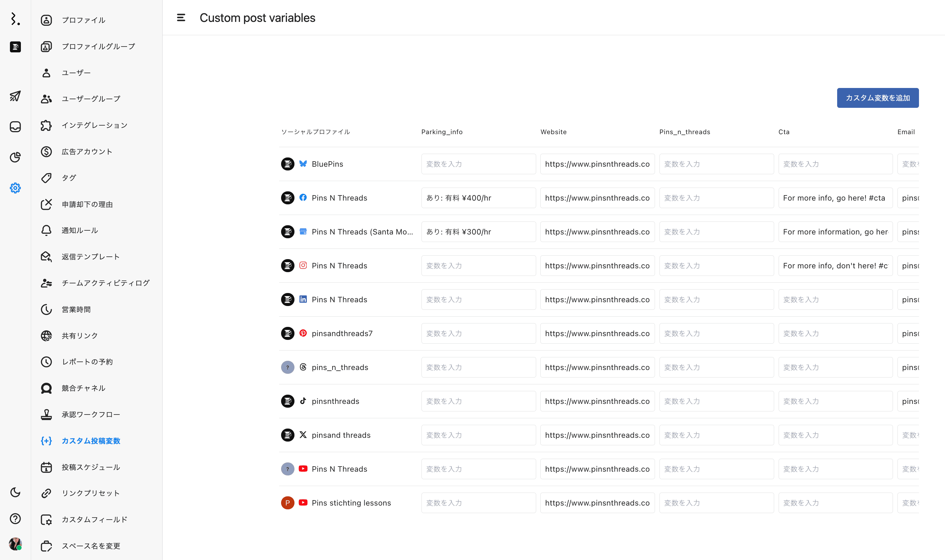Open the inbox icon in left rail
This screenshot has width=945, height=560.
(15, 127)
